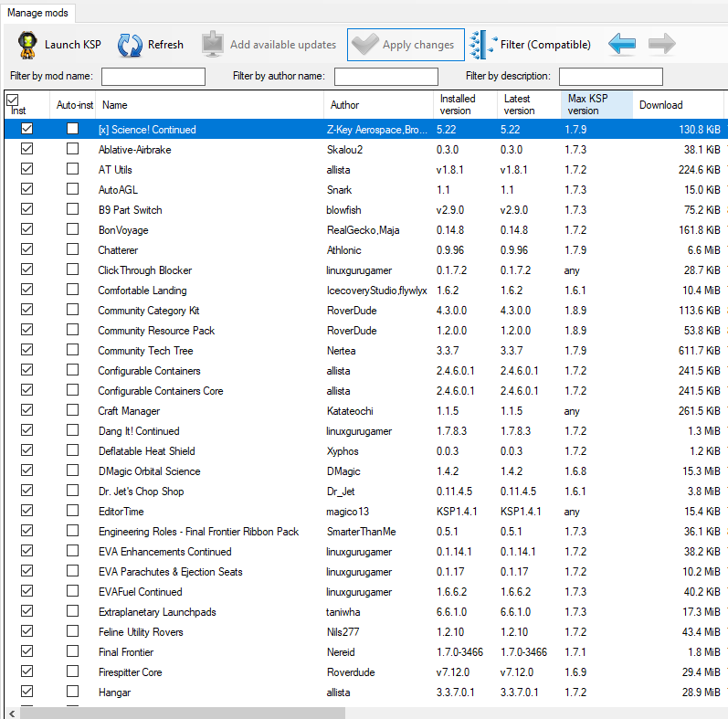Select the EVA Enhancements Continued row
The image size is (728, 719).
click(366, 551)
